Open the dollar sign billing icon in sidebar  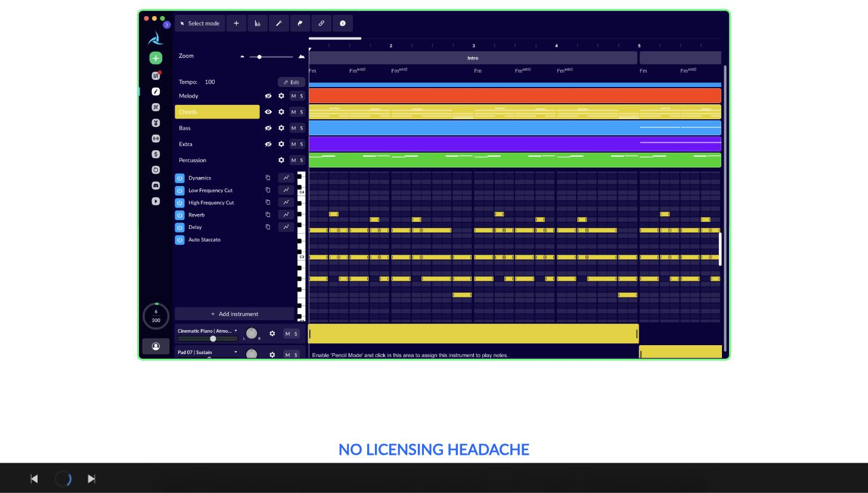[x=156, y=154]
